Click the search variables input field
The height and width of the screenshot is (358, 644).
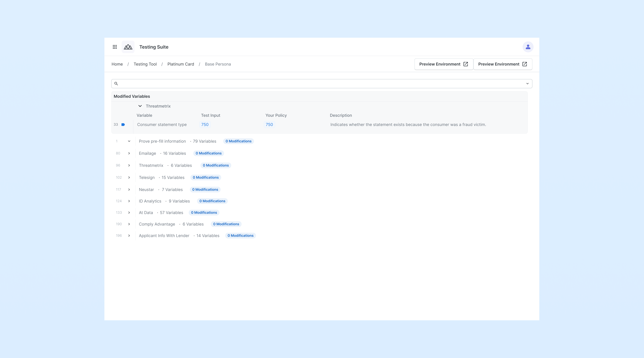point(320,84)
